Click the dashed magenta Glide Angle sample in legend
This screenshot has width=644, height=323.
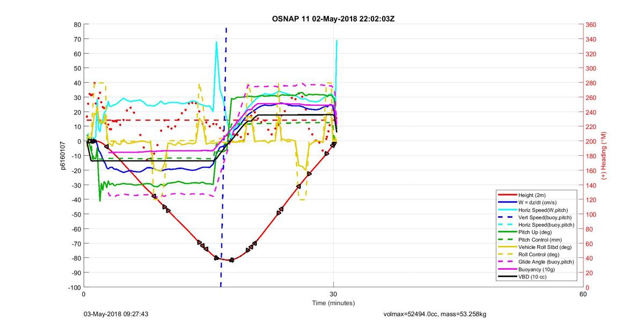click(507, 262)
